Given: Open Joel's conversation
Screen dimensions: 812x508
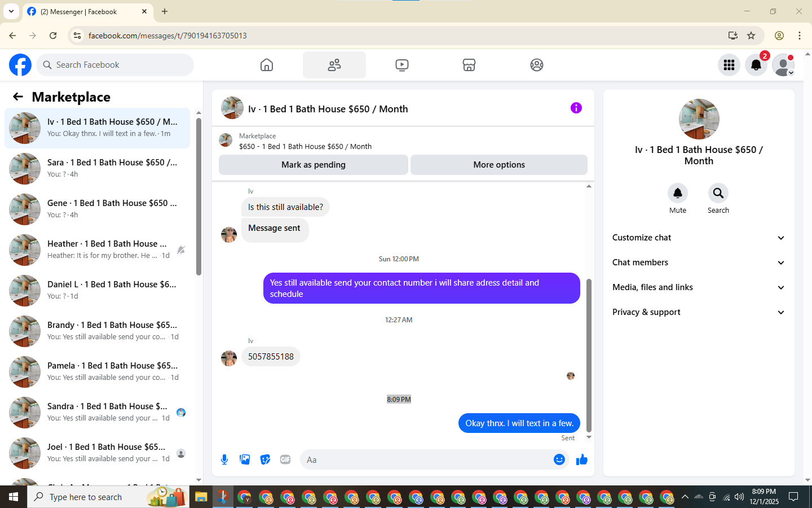Looking at the screenshot, I should coord(97,453).
